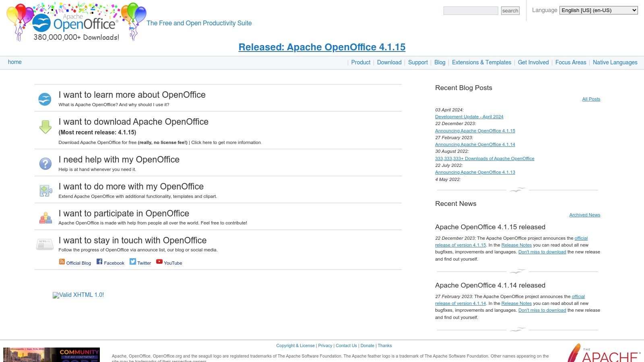Open Announcing Apache OpenOffice 4.1.13 blog post
This screenshot has width=644, height=362.
click(x=475, y=172)
